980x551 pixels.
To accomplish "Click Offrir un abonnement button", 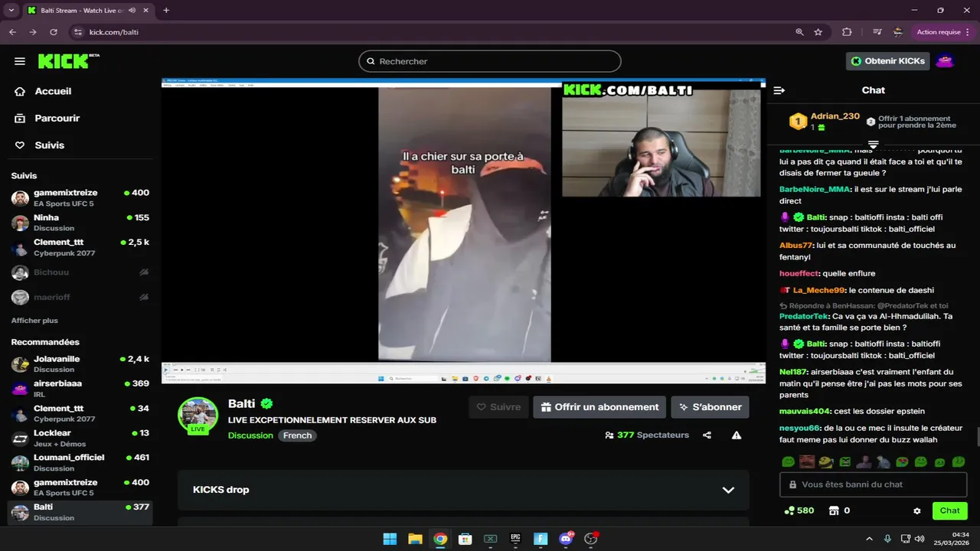I will coord(599,407).
